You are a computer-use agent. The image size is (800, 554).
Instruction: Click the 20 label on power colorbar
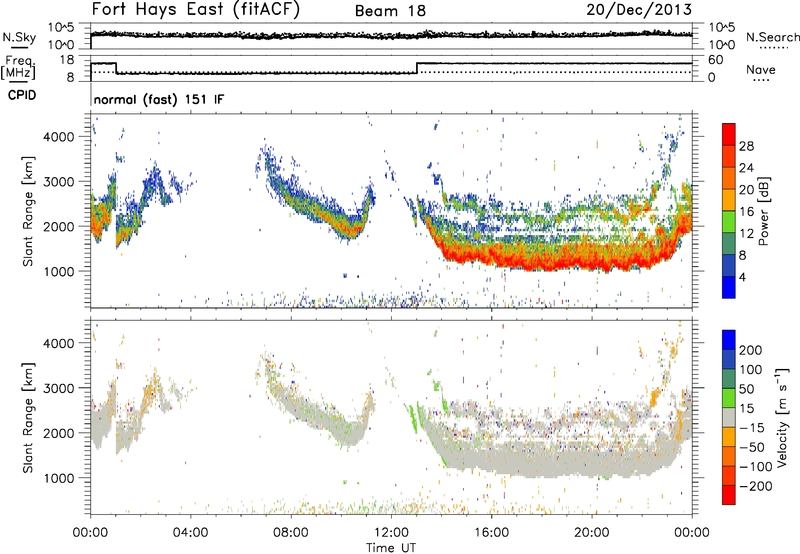(x=746, y=190)
